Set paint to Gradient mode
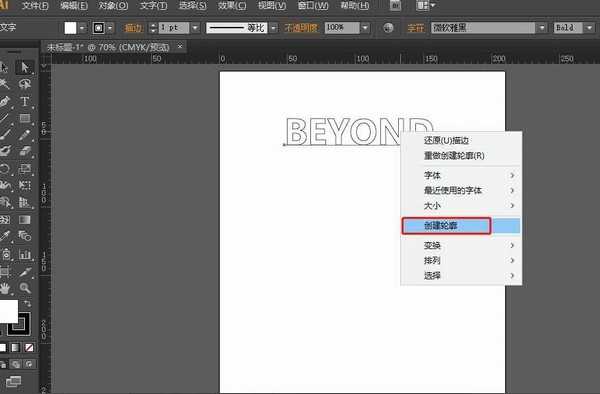Screen dimensions: 600x394 [x=15, y=347]
